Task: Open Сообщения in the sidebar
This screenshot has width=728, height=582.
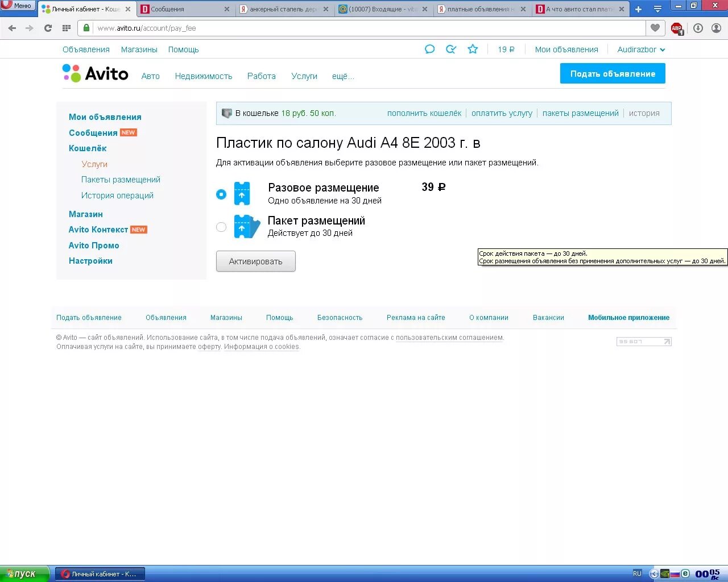Action: (93, 132)
